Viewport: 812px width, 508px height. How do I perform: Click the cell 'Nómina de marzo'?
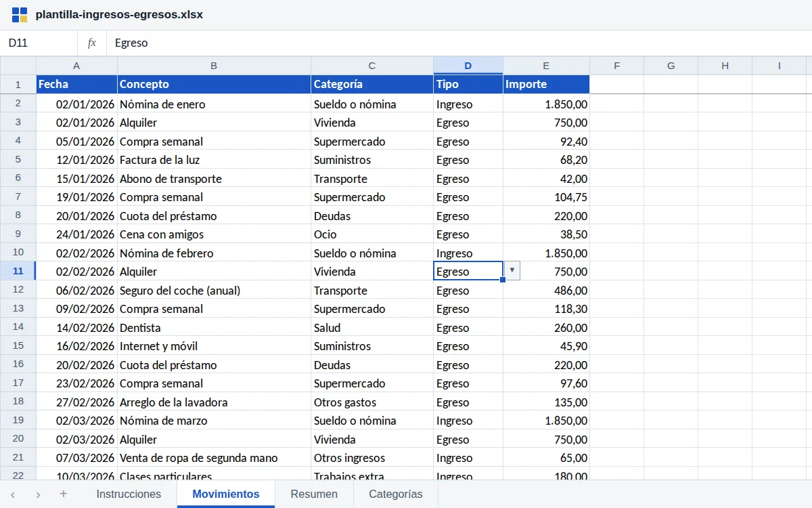point(214,421)
